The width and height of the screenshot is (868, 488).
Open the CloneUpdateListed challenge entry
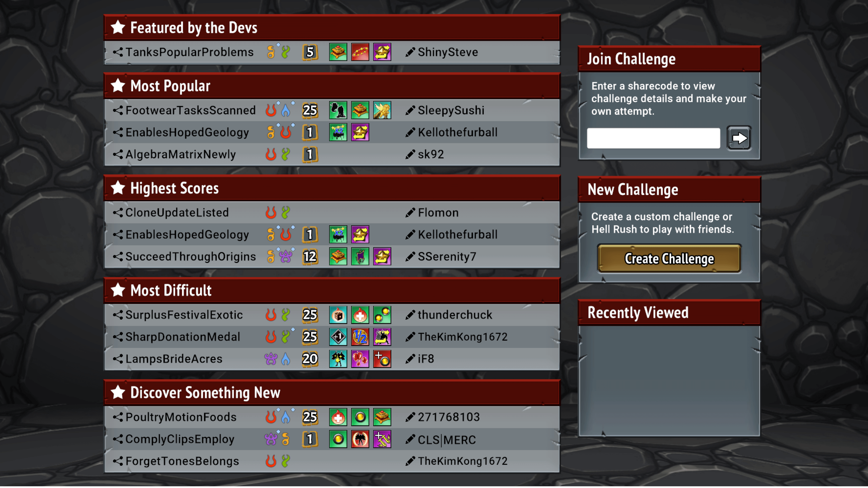(332, 213)
